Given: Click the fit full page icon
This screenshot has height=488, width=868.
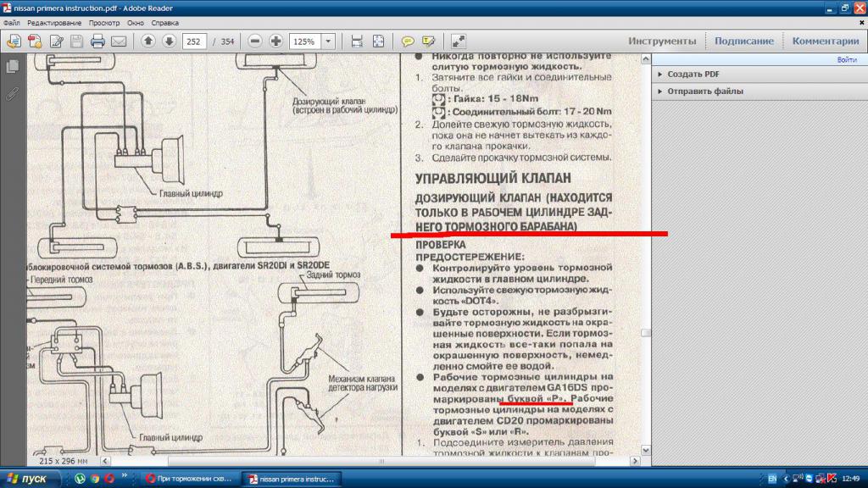Looking at the screenshot, I should pyautogui.click(x=378, y=42).
